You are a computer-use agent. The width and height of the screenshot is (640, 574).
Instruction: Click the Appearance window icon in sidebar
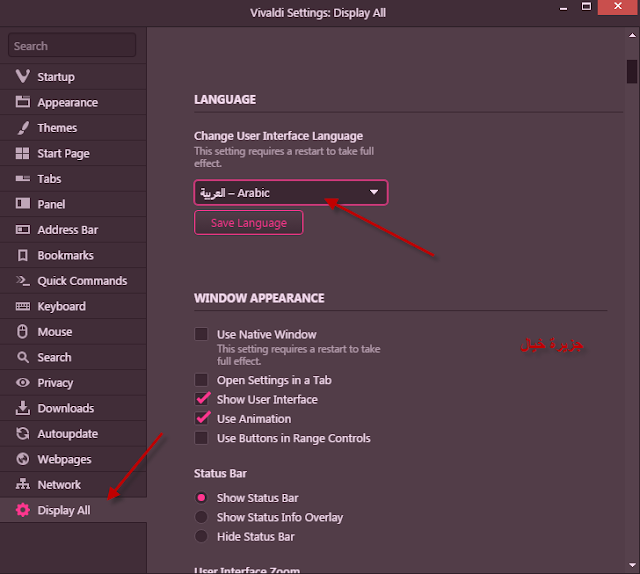tap(22, 102)
